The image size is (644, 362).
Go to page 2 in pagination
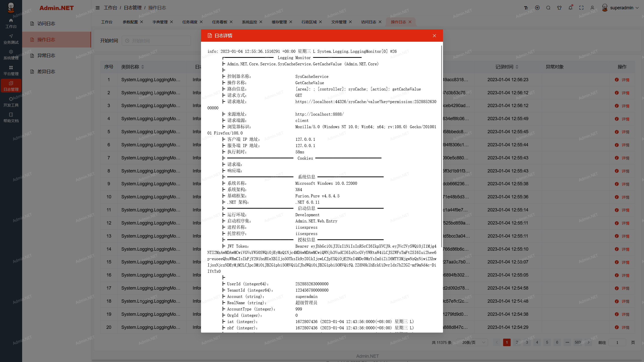517,342
